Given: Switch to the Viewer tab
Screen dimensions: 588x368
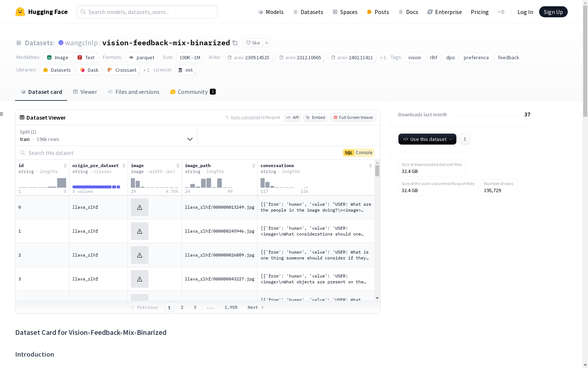Looking at the screenshot, I should (85, 92).
